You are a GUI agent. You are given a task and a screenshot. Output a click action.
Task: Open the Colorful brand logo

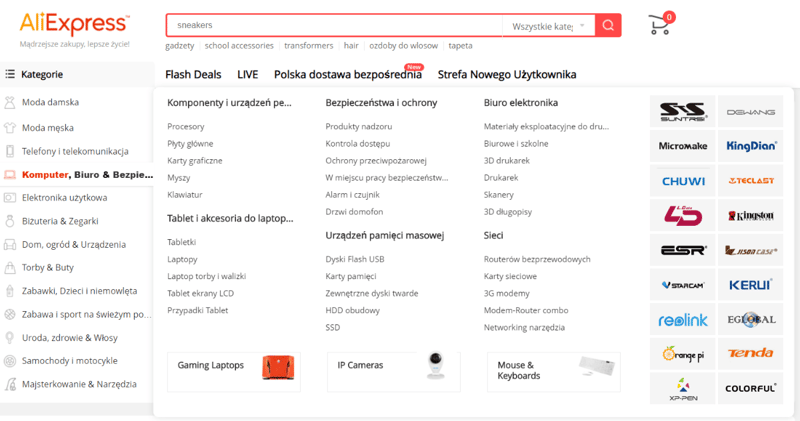[751, 388]
